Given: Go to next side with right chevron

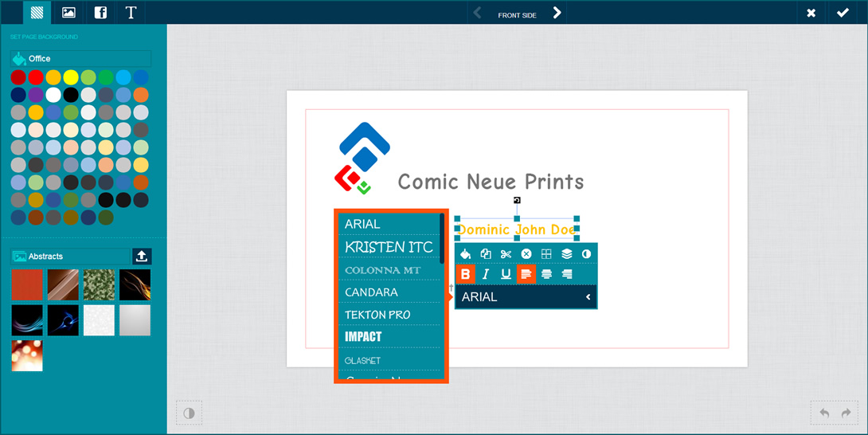Looking at the screenshot, I should point(557,13).
